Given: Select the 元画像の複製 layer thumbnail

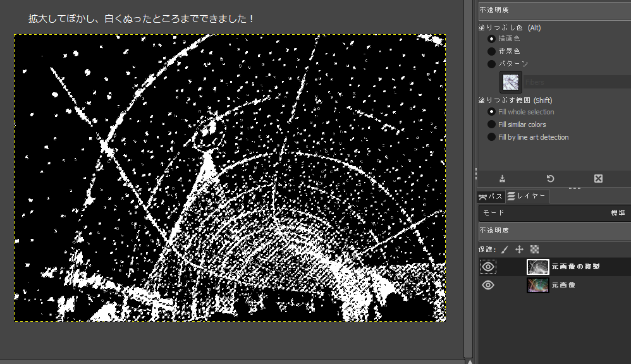Looking at the screenshot, I should click(538, 267).
